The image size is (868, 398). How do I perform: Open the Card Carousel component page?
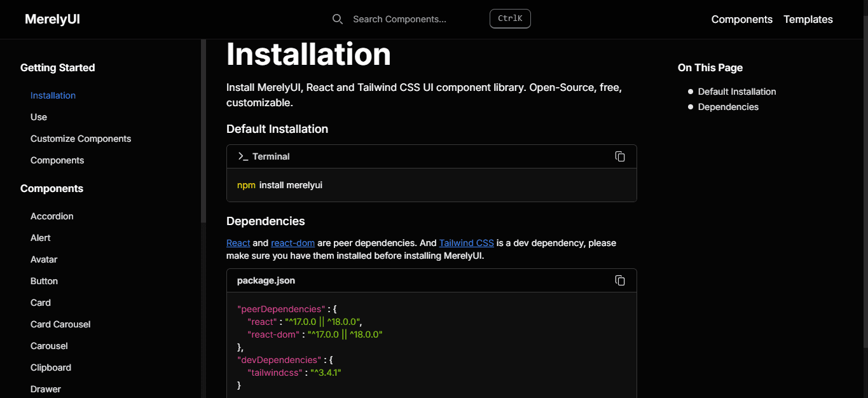60,324
